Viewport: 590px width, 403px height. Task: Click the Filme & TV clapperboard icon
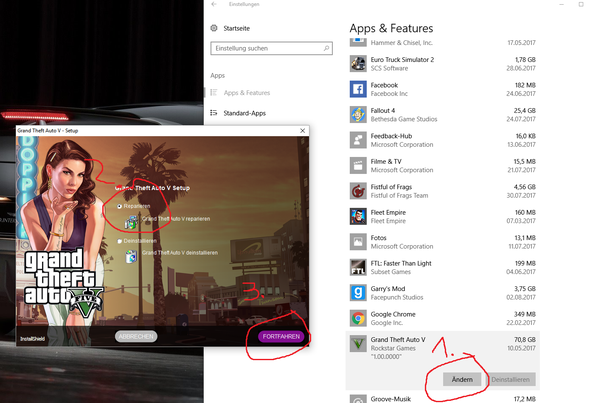[358, 166]
